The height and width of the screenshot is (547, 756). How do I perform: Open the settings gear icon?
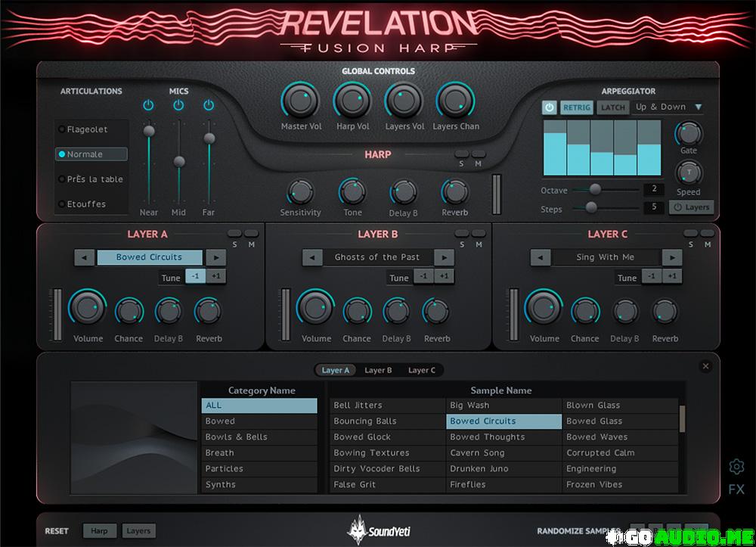tap(736, 466)
